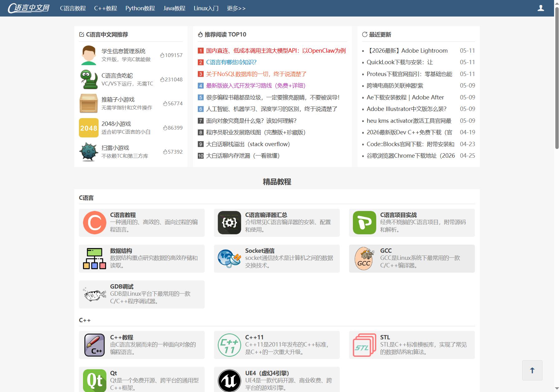This screenshot has height=392, width=560.
Task: Select the Qt green logo icon
Action: 95,380
